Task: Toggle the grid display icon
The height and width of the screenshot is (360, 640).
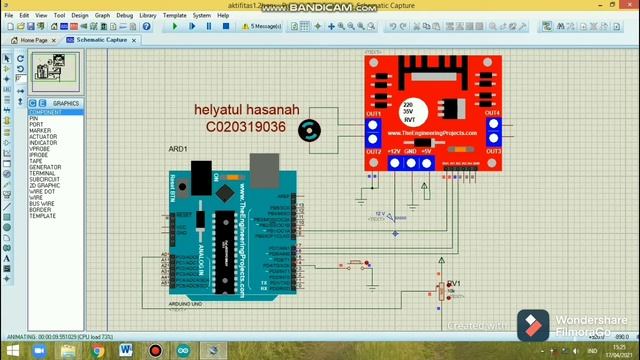Action: tap(304, 27)
